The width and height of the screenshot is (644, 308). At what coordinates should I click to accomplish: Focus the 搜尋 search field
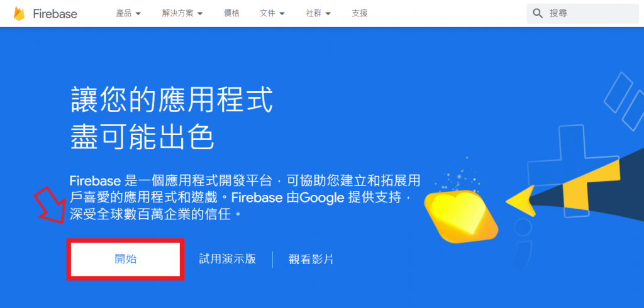click(x=583, y=14)
